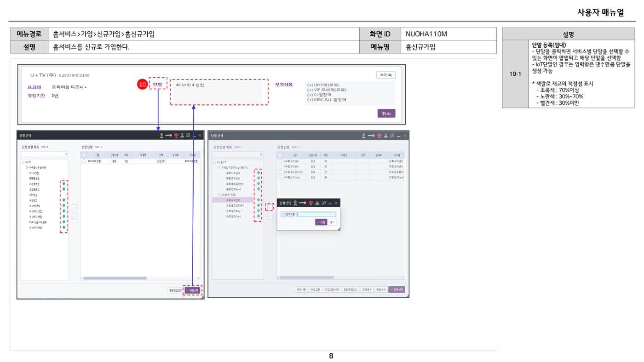
Task: Click person-pin icon in small 단말선택 popup
Action: [x=295, y=203]
